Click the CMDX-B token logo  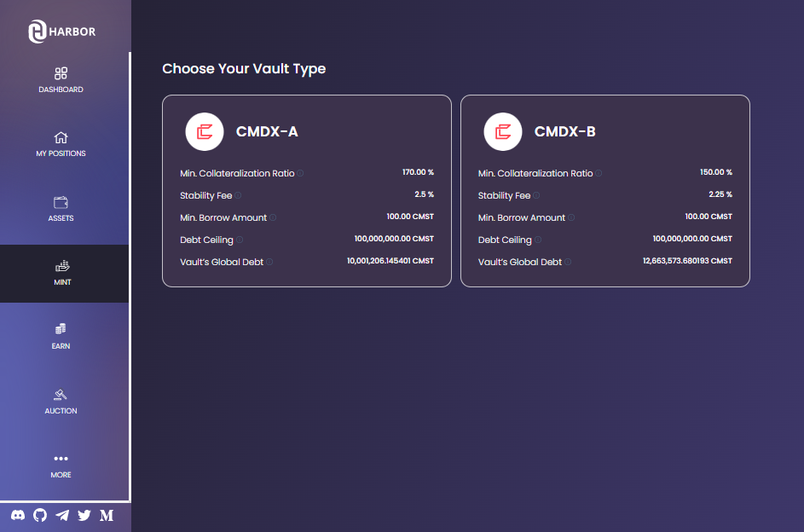pos(503,131)
